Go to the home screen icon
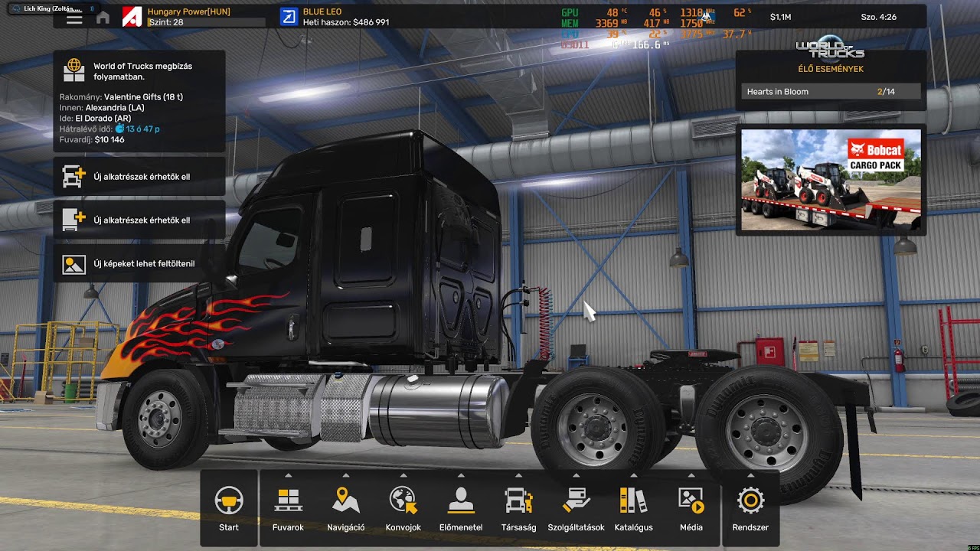This screenshot has width=980, height=551. point(103,18)
